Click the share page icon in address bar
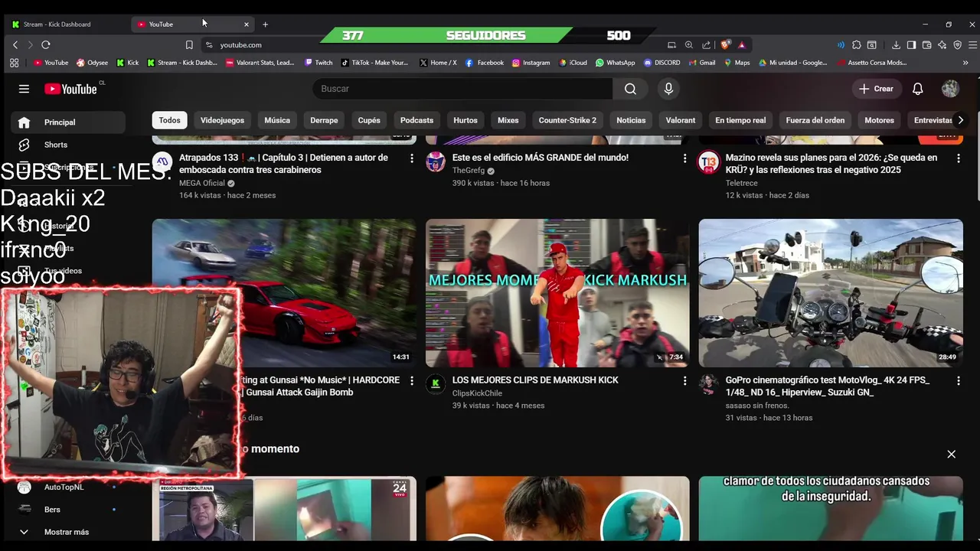 point(706,45)
